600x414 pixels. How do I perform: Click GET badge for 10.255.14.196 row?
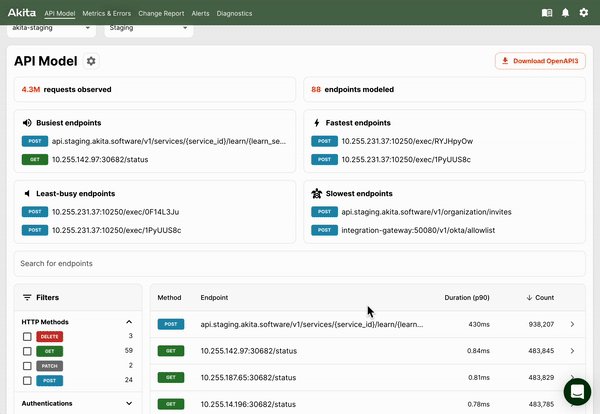point(171,404)
